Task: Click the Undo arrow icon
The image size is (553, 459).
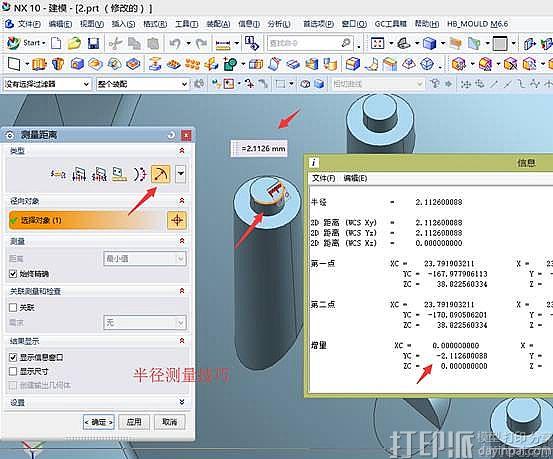Action: pyautogui.click(x=175, y=43)
